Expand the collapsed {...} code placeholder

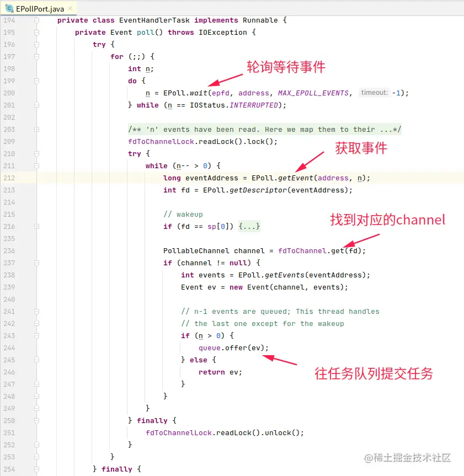tap(249, 227)
